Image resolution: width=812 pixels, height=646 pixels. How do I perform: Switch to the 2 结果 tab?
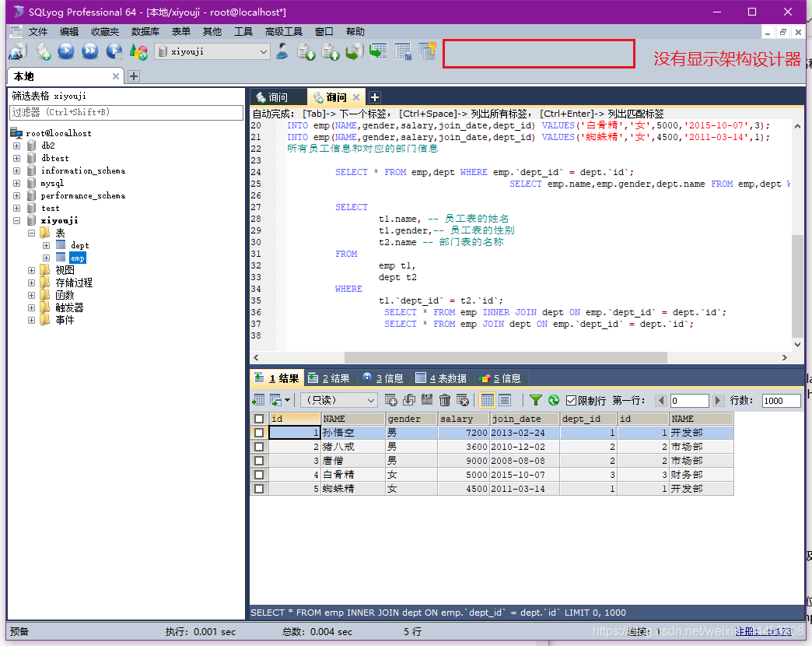click(x=329, y=379)
